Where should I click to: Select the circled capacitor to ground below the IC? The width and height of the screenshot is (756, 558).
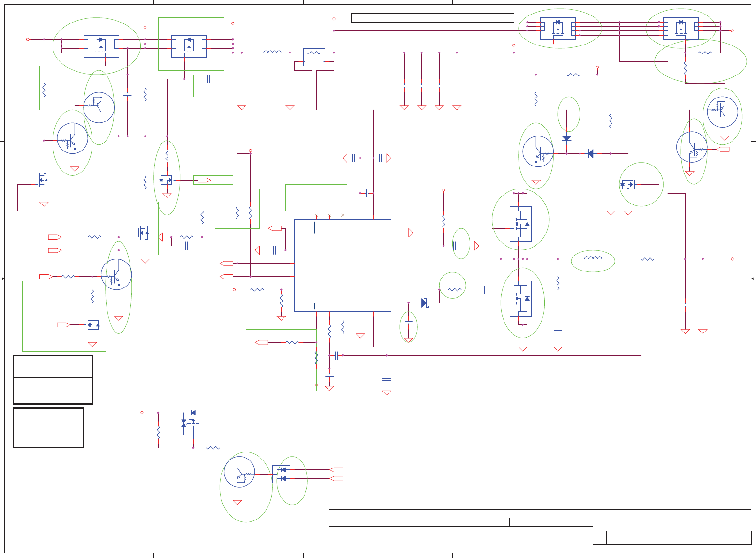point(409,323)
